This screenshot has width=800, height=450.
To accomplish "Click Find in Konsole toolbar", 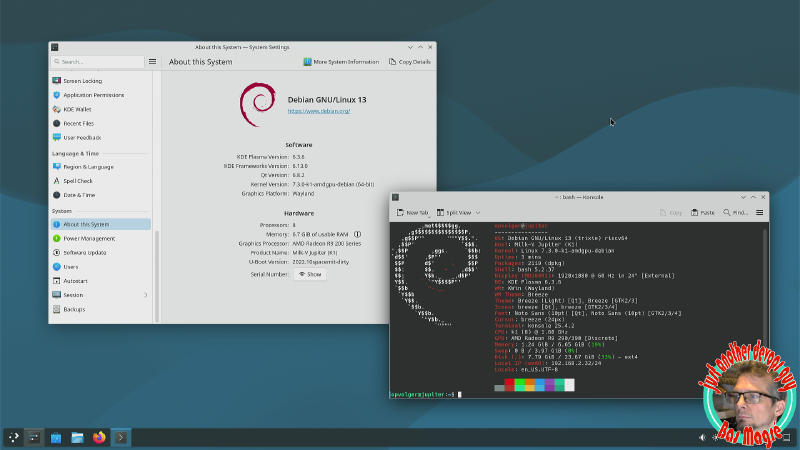I will click(735, 213).
